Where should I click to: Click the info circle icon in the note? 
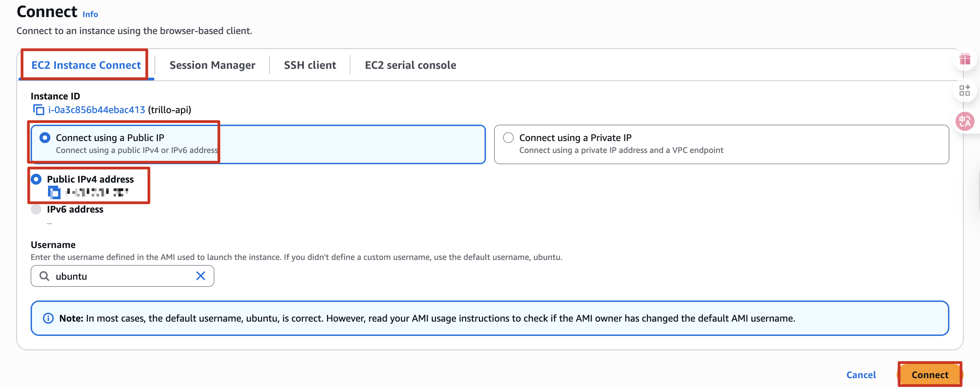tap(48, 318)
